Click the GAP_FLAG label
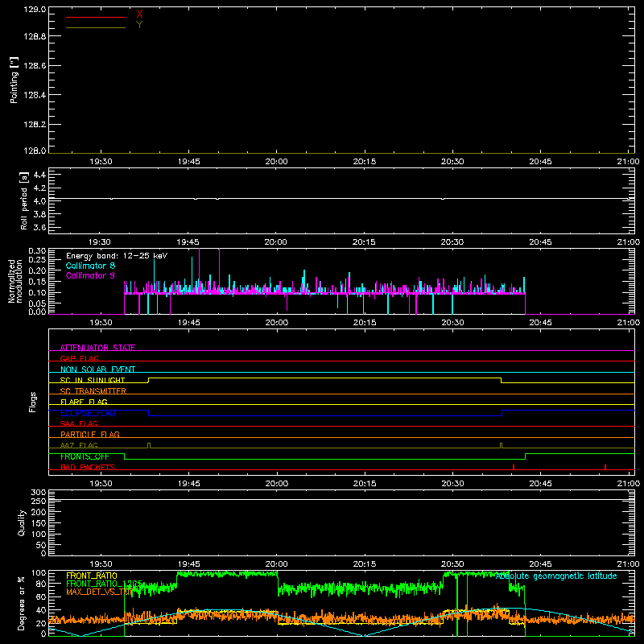Screen dimensions: 644x644 (x=79, y=358)
